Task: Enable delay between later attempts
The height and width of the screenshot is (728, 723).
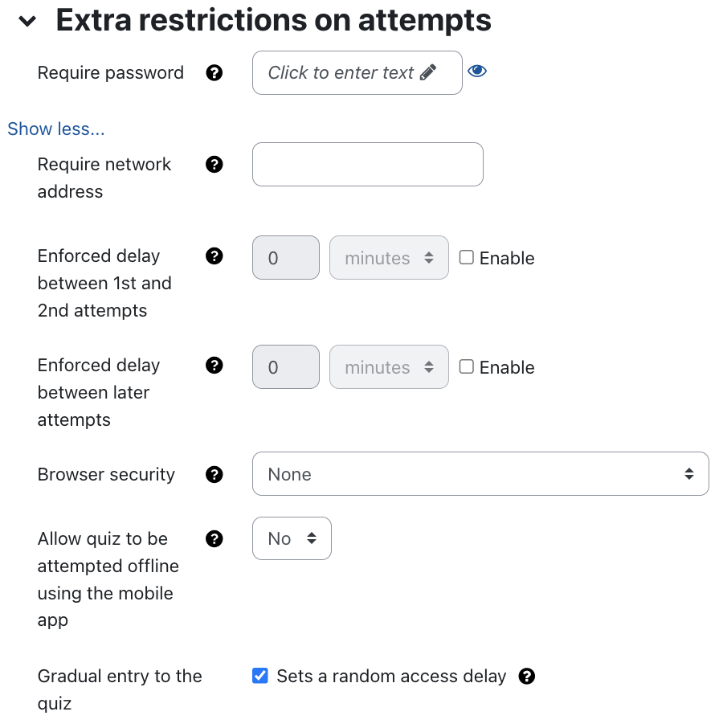Action: (466, 366)
